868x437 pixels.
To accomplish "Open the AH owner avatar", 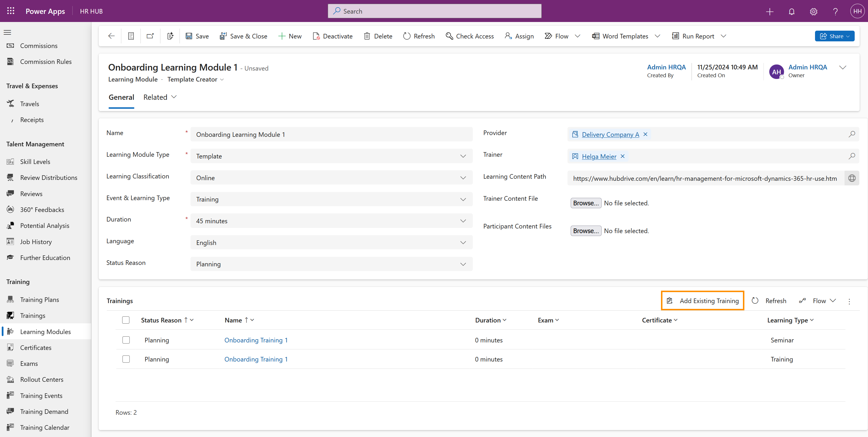I will [776, 72].
